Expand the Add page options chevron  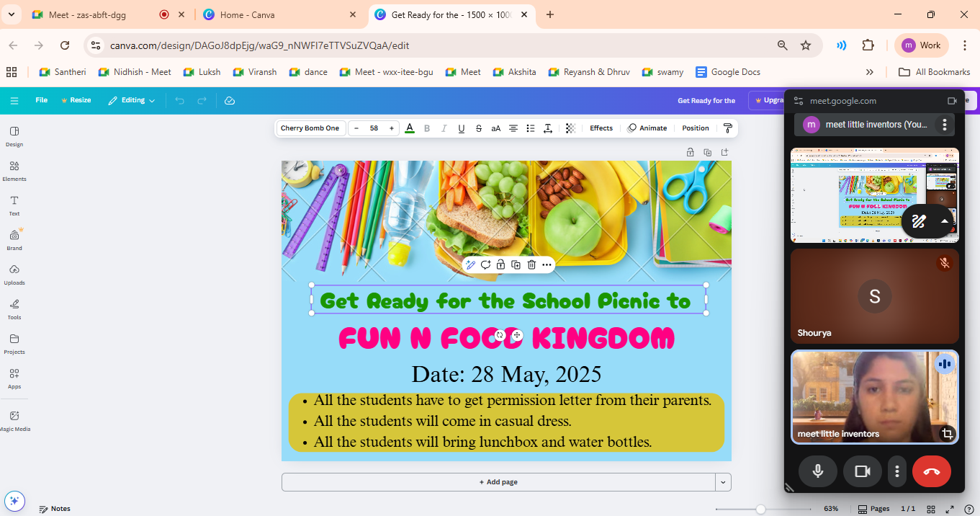(x=723, y=482)
